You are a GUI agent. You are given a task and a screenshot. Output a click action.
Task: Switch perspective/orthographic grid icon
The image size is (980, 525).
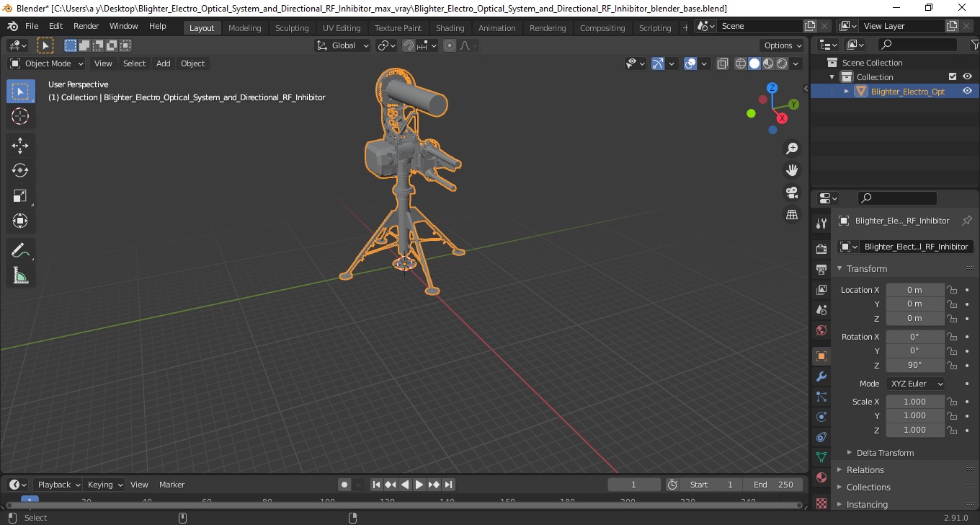792,215
